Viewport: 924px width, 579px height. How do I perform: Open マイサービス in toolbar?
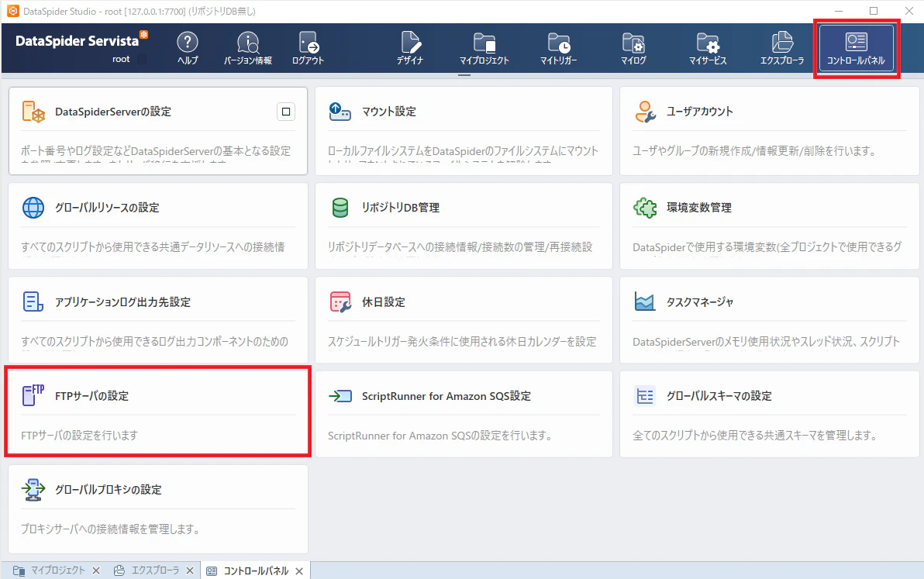tap(708, 48)
